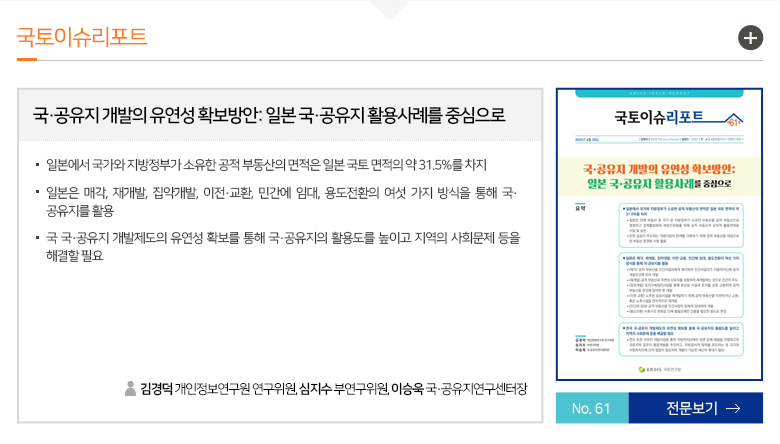Viewport: 780px width, 444px height.
Task: Open the 국토이슈리포트 section heading
Action: 82,38
